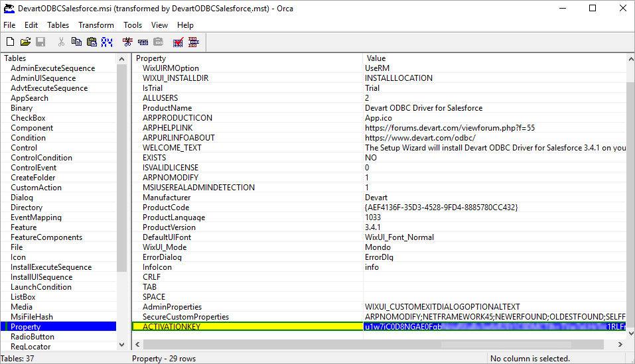
Task: Click the horizontal scrollbar right arrow
Action: (620, 345)
